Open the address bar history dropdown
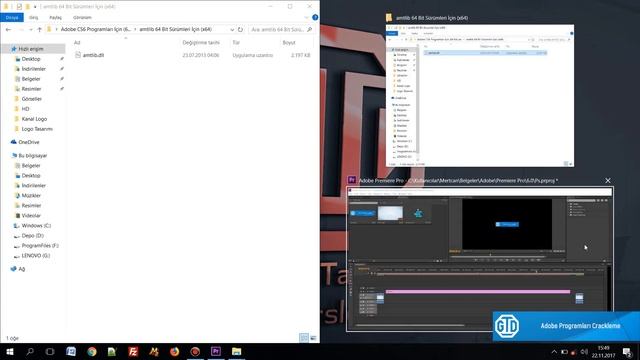The width and height of the screenshot is (640, 360). coord(232,29)
